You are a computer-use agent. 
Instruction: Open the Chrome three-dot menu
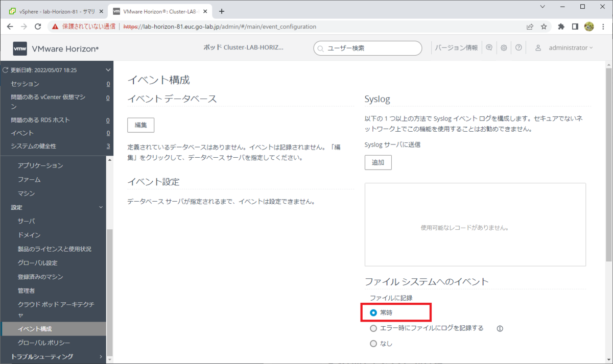coord(603,27)
